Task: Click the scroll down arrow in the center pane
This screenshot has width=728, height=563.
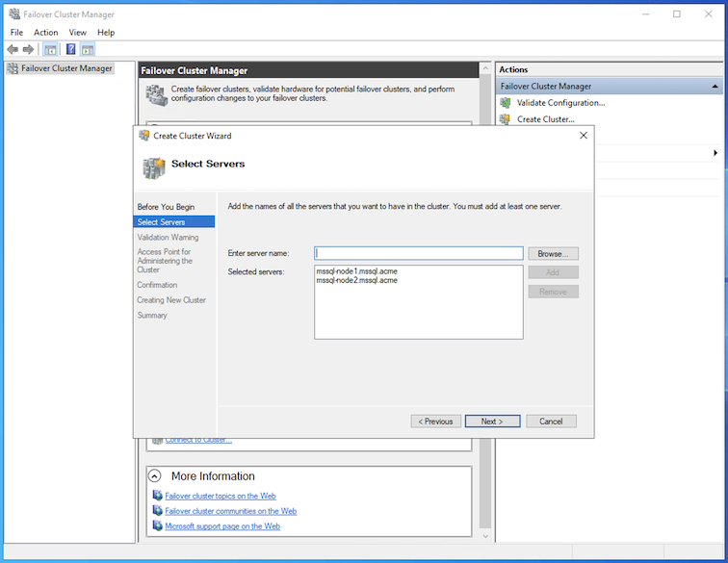Action: pos(485,536)
